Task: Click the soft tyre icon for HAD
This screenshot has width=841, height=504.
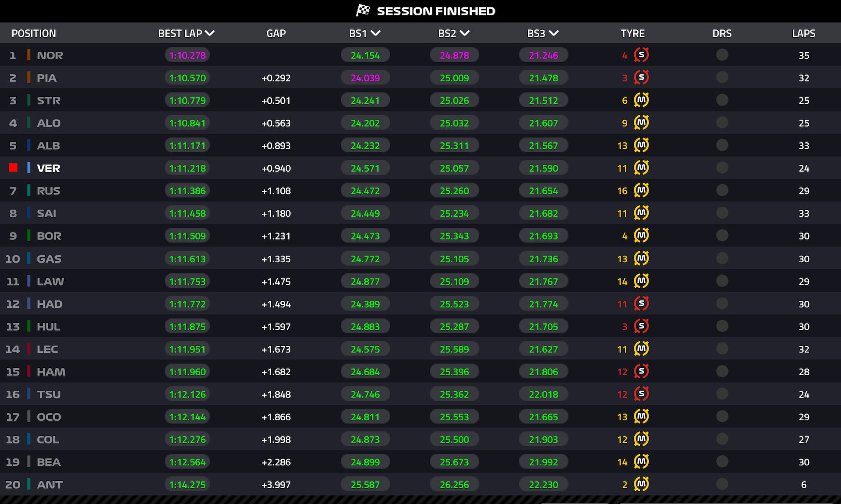Action: 641,303
